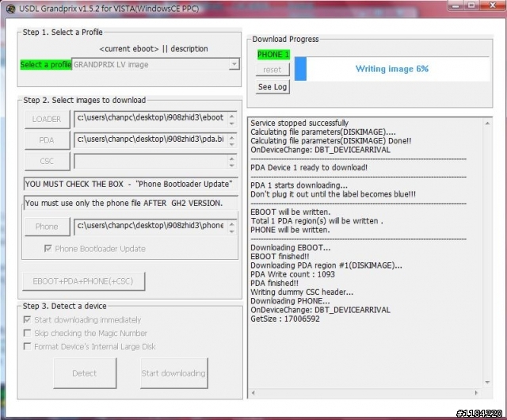Click the USDL Grandprix title bar app icon

[10, 9]
